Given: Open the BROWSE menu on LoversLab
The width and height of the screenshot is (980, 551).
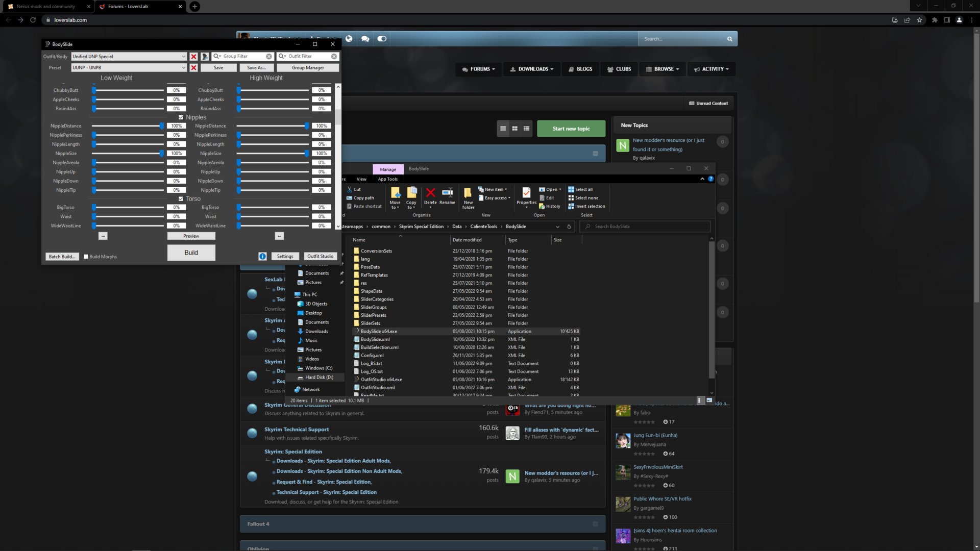Looking at the screenshot, I should click(663, 69).
